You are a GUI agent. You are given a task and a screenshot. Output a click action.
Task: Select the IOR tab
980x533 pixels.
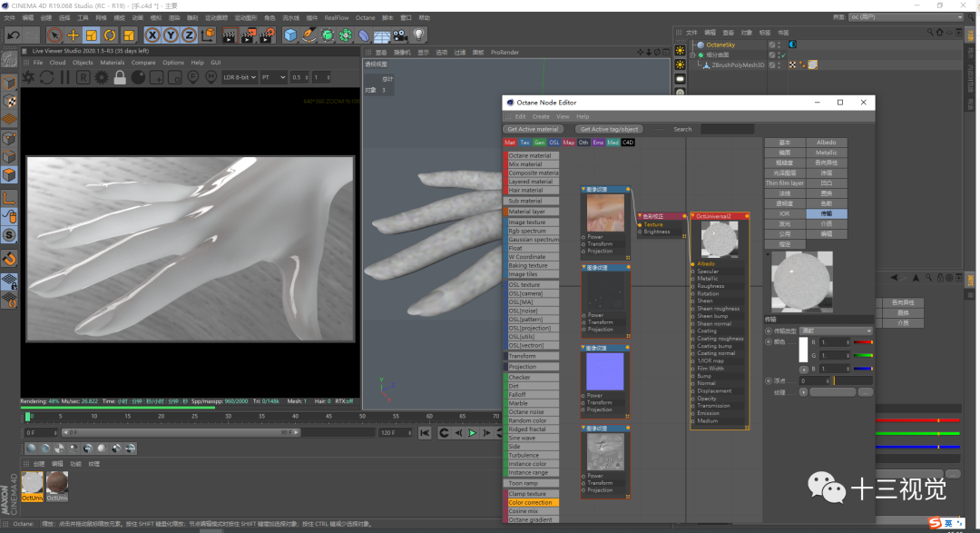(x=785, y=214)
